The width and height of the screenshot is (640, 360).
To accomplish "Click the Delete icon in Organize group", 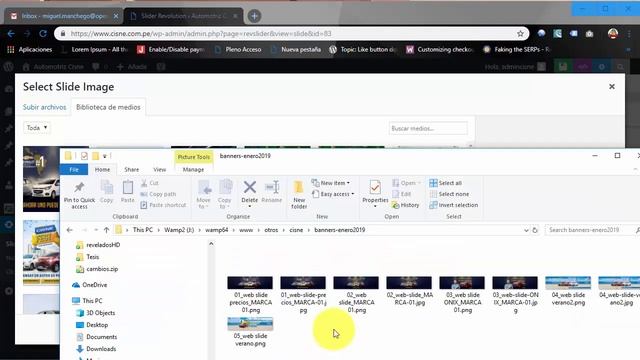I will [249, 188].
